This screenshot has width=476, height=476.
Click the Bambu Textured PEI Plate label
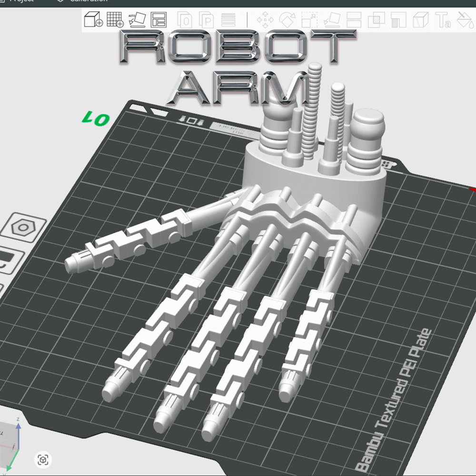pos(393,400)
